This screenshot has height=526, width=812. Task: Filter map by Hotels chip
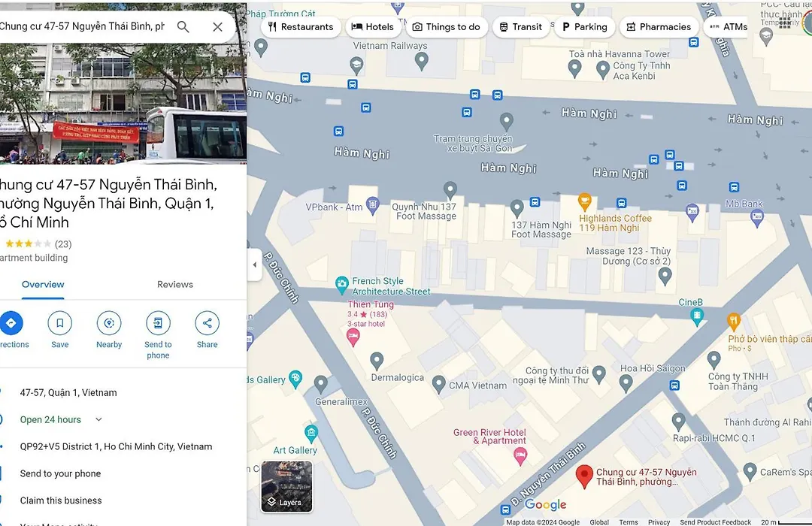372,27
